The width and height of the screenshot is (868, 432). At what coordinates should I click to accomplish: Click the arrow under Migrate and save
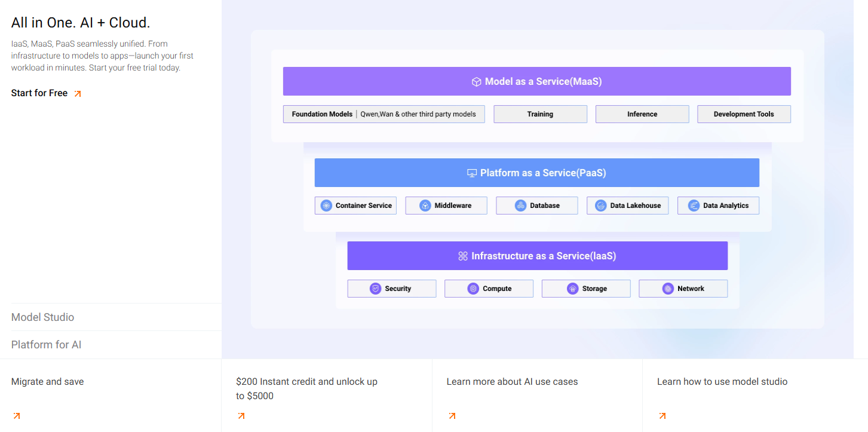pyautogui.click(x=17, y=416)
